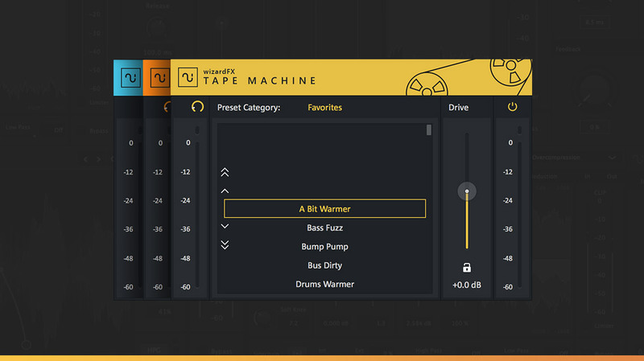Click the preset list scrollbar handle

pos(429,129)
